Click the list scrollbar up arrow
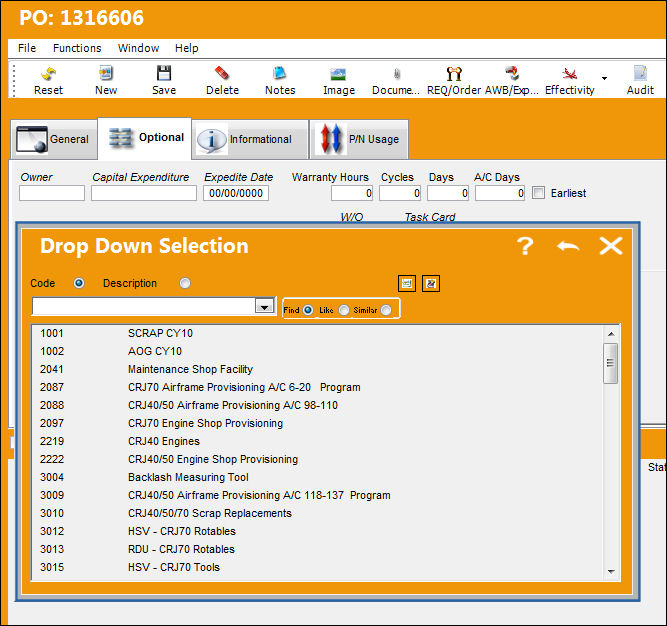667x626 pixels. (x=611, y=334)
